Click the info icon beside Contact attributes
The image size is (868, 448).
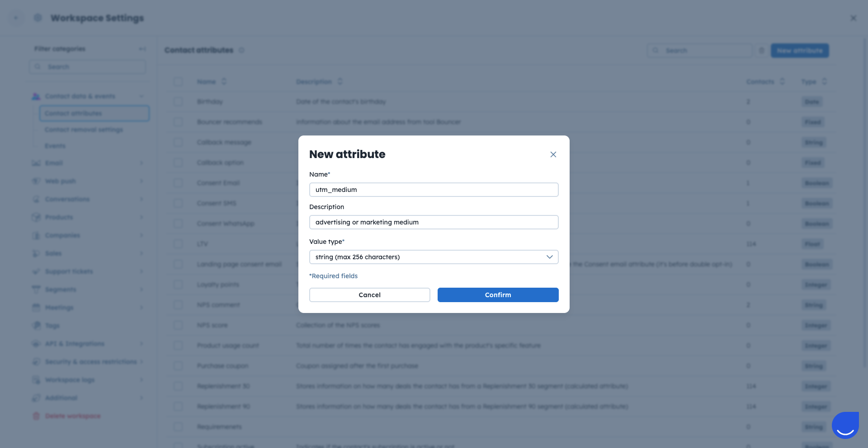click(241, 50)
